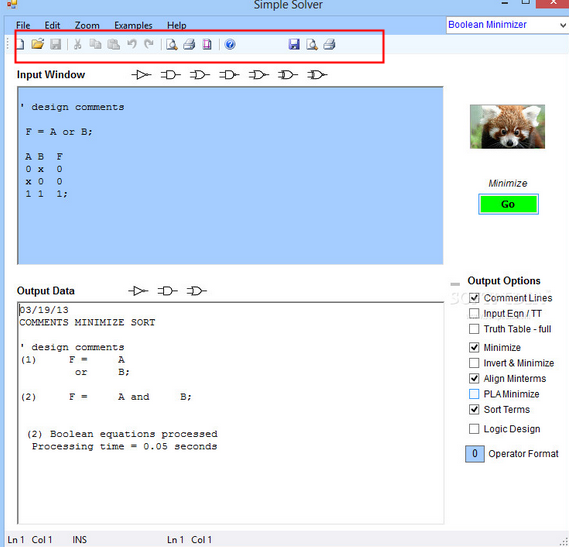
Task: Select the AND gate icon beside Output Data
Action: (x=168, y=291)
